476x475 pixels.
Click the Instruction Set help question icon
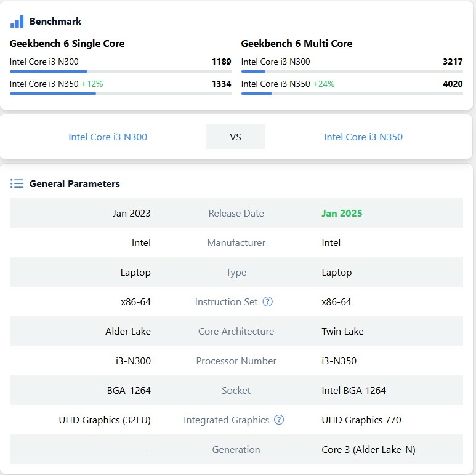tap(267, 301)
